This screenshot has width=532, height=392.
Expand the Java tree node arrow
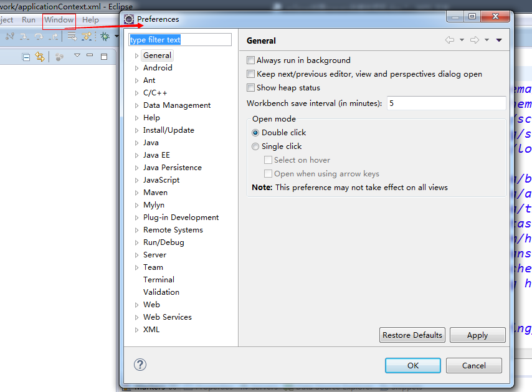click(x=136, y=143)
